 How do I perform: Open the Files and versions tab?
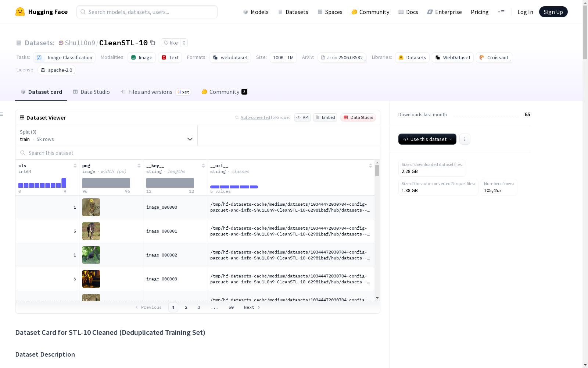click(x=155, y=92)
